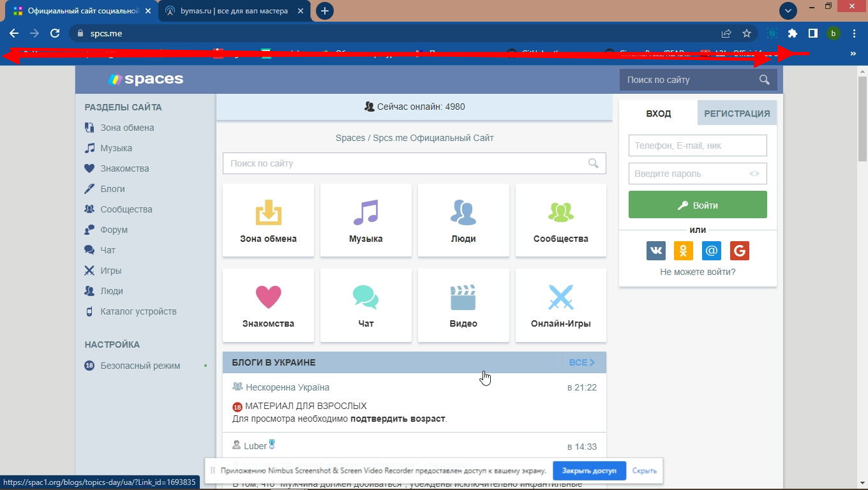Screen dimensions: 868x490
Task: Log in with Mail.ru @ icon
Action: [712, 250]
